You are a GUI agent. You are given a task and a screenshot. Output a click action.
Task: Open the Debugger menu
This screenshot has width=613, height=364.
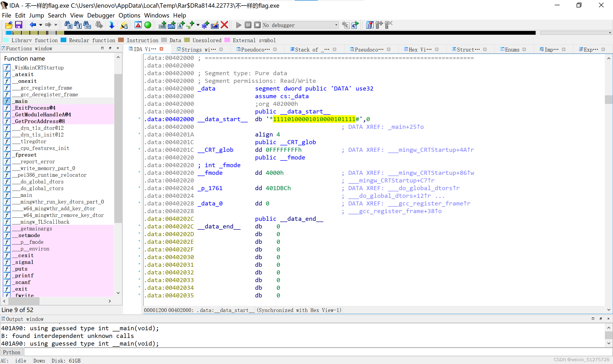101,15
